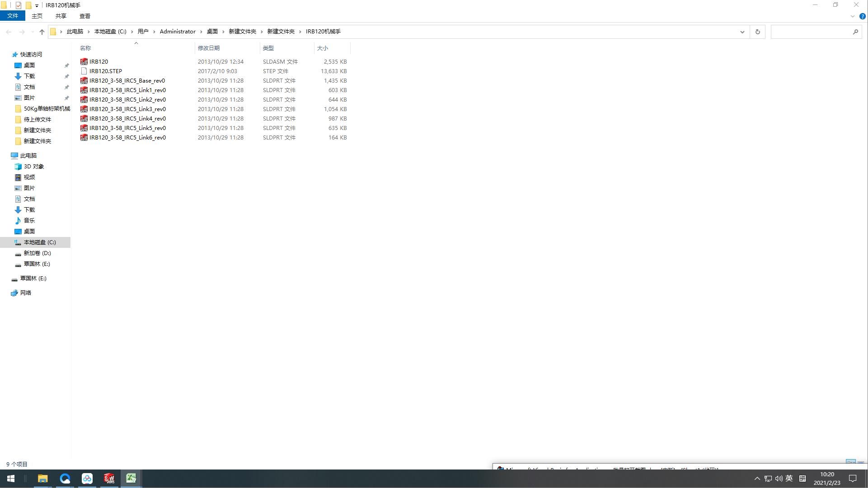
Task: Navigate to Administrator in the breadcrumb
Action: pos(178,32)
